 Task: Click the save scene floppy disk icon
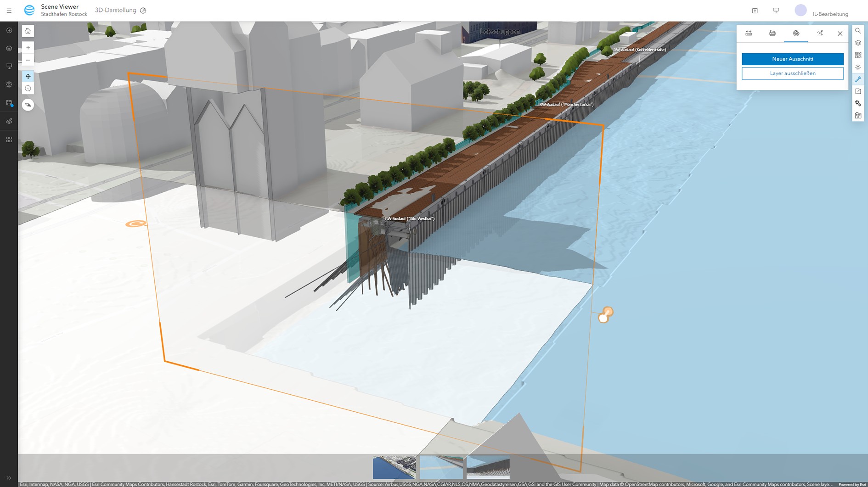[x=9, y=103]
